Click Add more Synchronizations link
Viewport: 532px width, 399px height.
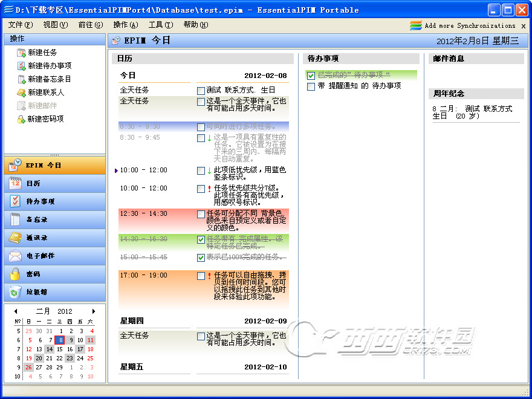pos(470,25)
